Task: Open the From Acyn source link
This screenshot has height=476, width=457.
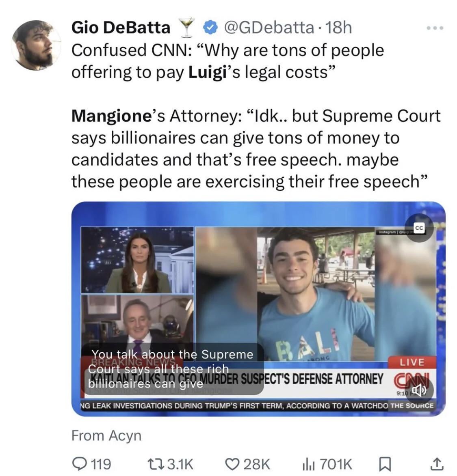Action: pyautogui.click(x=106, y=435)
